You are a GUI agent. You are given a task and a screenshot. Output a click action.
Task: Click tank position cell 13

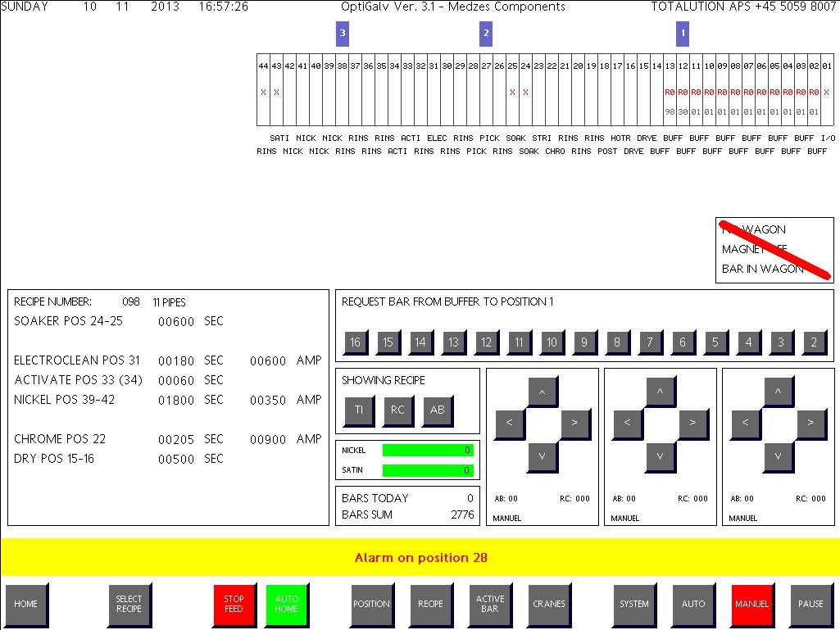coord(670,90)
